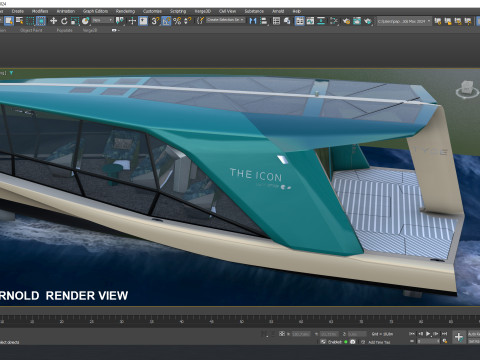Click the current frame number field
Screen dimensions: 480x360
pyautogui.click(x=428, y=341)
